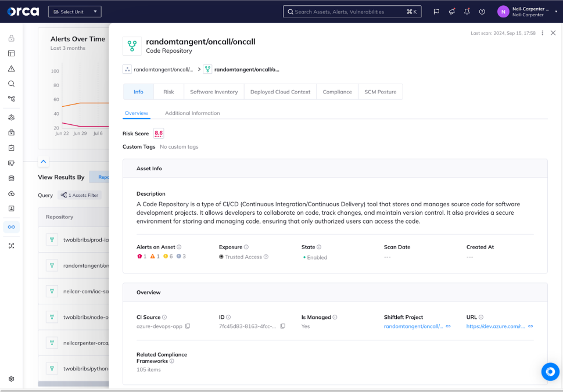This screenshot has height=392, width=563.
Task: Click the 8.6 Risk Score badge
Action: pyautogui.click(x=159, y=134)
